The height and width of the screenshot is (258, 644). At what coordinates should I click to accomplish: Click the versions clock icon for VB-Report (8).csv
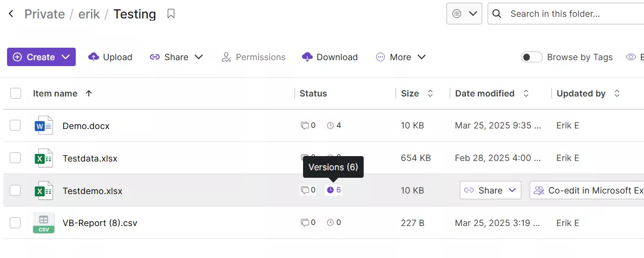point(330,223)
